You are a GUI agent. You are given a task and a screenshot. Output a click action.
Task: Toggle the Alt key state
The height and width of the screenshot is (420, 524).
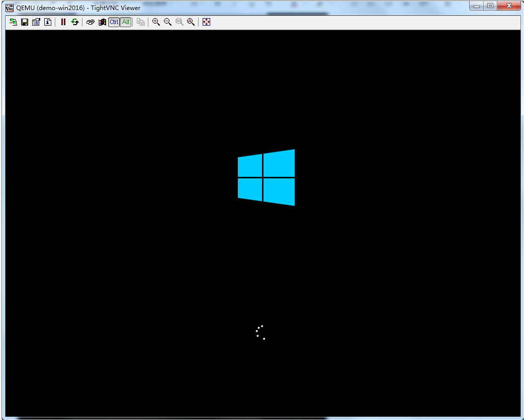click(126, 22)
